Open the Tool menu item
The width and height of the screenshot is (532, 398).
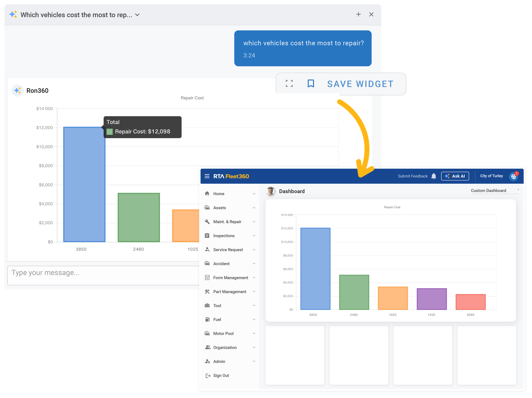coord(230,305)
